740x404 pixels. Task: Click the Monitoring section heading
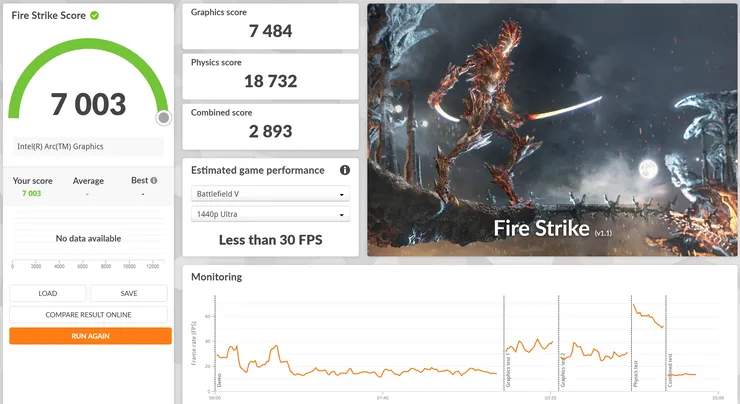pos(217,277)
